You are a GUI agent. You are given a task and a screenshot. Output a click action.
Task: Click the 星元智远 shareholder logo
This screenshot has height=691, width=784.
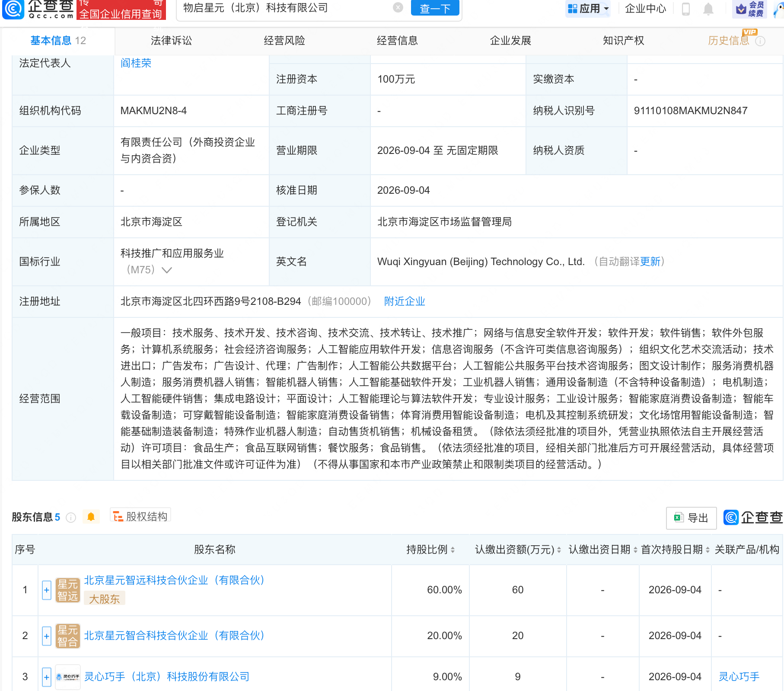click(68, 590)
